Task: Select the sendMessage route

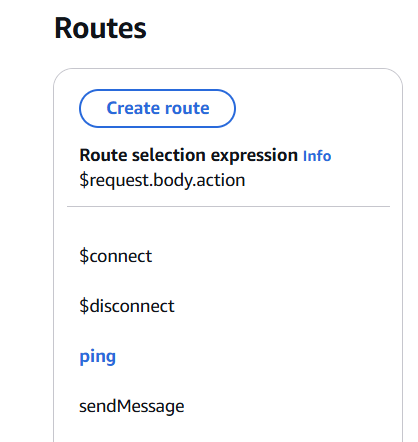Action: click(x=132, y=406)
